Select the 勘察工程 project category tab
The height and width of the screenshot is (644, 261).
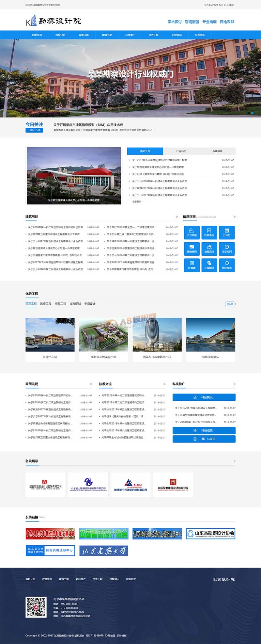coord(46,304)
